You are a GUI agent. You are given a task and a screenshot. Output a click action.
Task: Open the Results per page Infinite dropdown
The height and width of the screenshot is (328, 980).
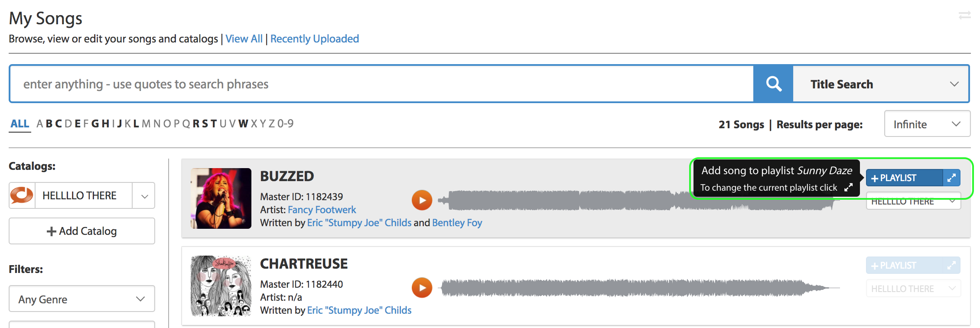(927, 124)
